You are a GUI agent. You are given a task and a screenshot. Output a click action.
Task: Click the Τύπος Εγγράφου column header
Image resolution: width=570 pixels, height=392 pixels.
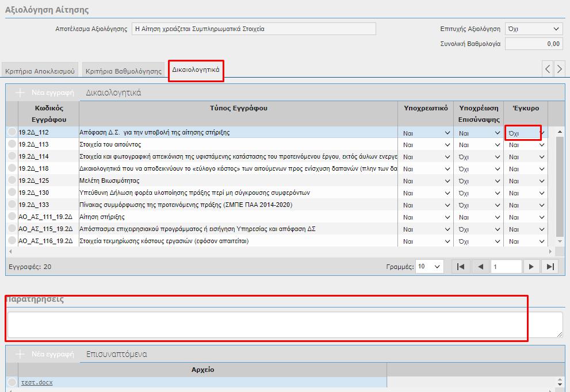tap(239, 114)
